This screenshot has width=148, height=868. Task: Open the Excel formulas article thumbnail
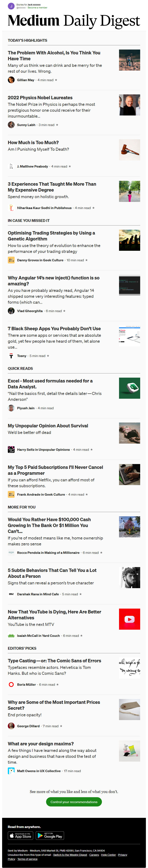(x=129, y=388)
